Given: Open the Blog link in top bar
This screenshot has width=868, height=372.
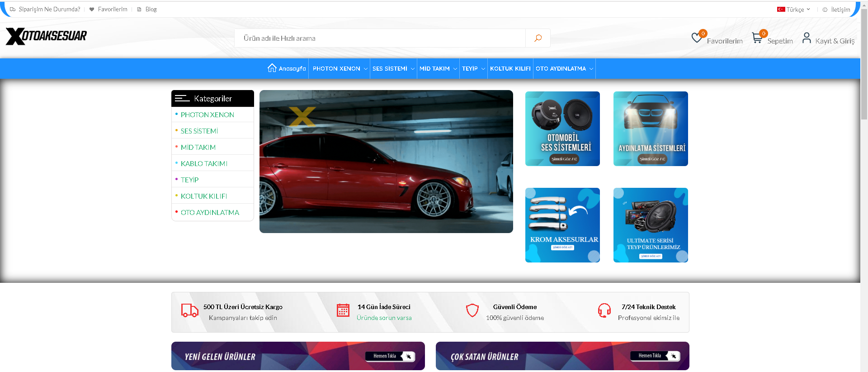Looking at the screenshot, I should tap(151, 9).
